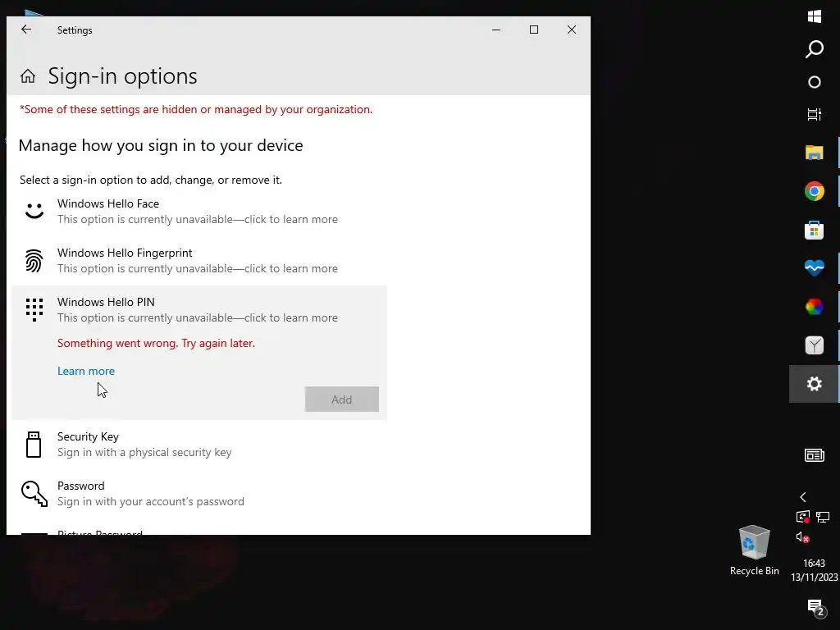Open Settings home via the house icon
The height and width of the screenshot is (630, 840).
(x=28, y=76)
